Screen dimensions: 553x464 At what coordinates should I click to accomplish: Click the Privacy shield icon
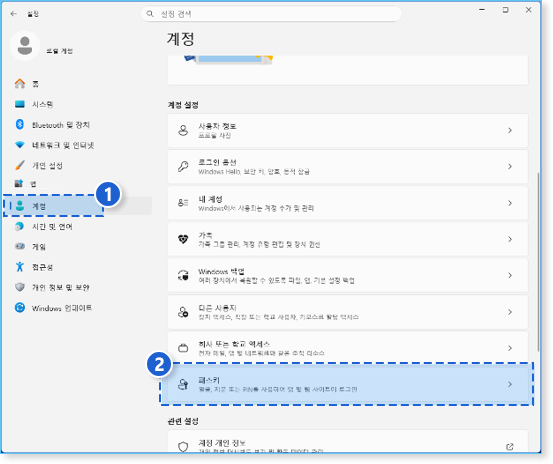(x=20, y=287)
